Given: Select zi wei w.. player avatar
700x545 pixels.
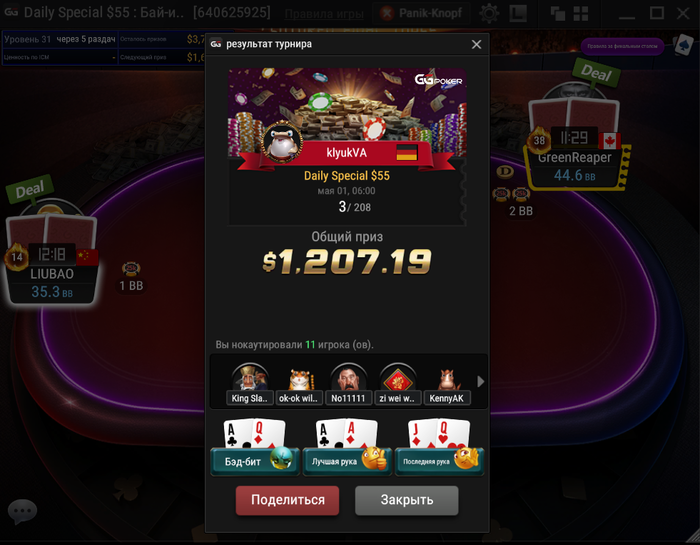Looking at the screenshot, I should (397, 384).
